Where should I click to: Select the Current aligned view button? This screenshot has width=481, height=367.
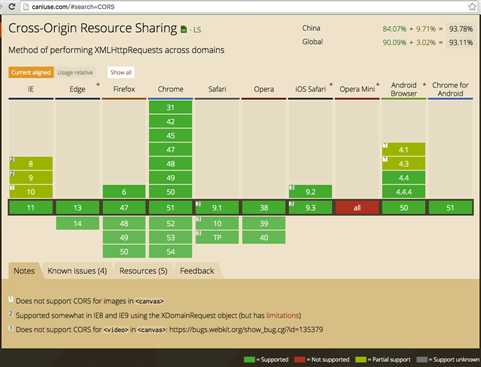coord(31,72)
